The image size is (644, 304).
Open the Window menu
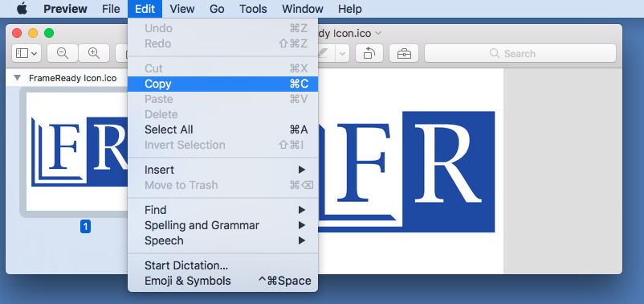point(303,9)
